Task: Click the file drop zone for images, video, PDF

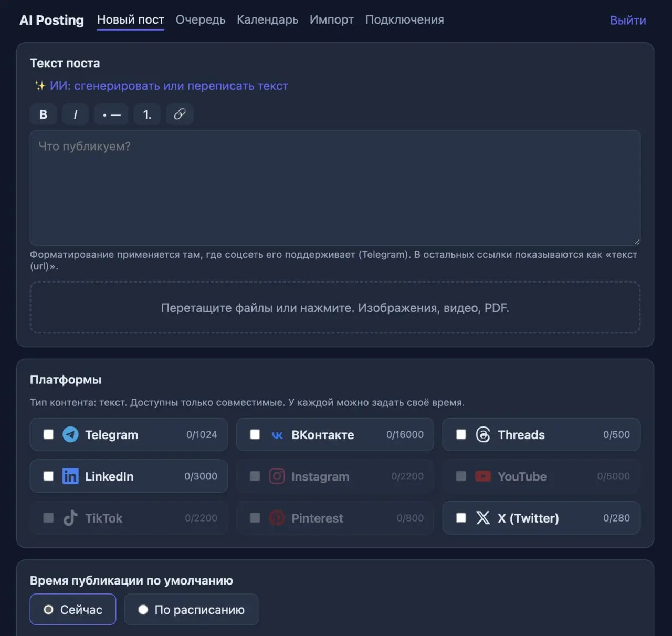Action: pos(335,308)
